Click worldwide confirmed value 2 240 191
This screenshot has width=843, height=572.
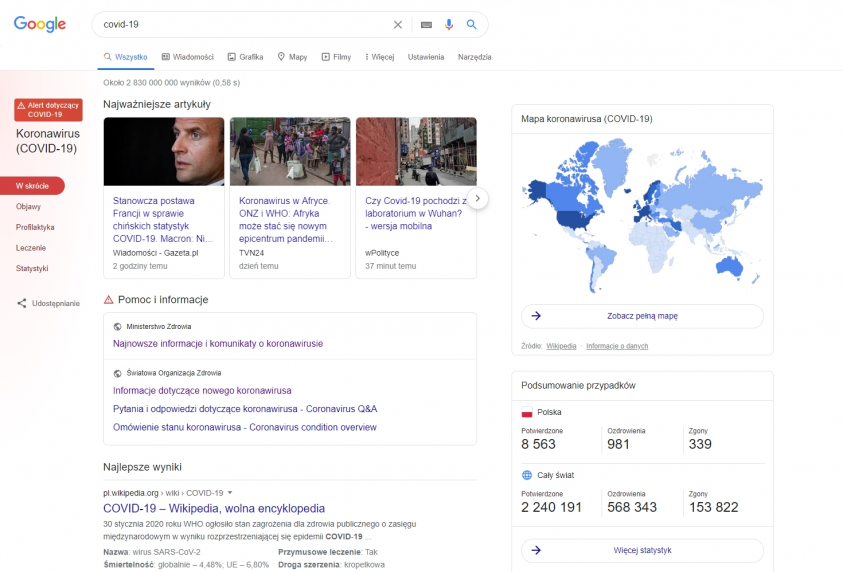click(552, 507)
